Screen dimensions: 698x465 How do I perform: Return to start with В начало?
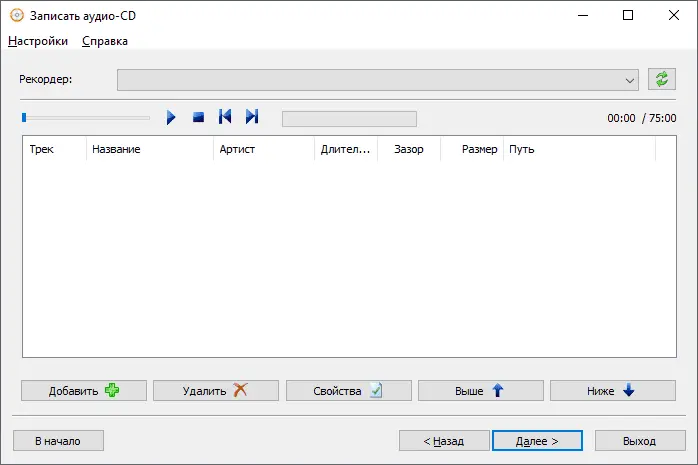(x=58, y=440)
